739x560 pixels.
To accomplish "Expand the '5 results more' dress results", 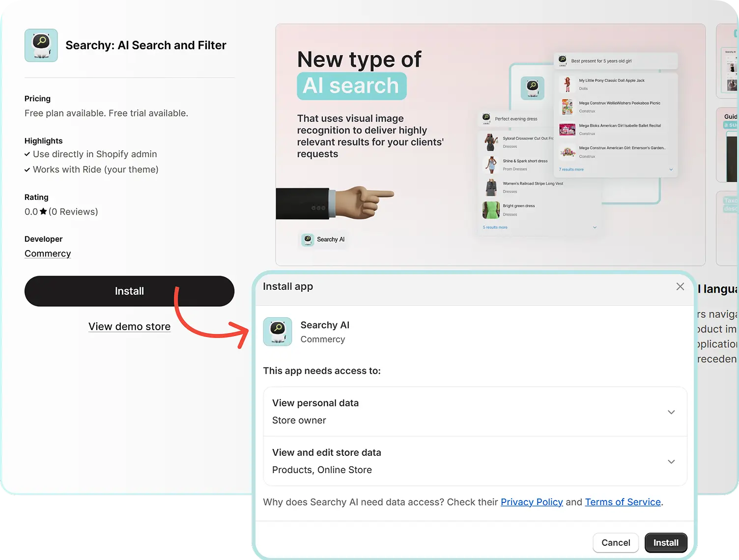I will [x=495, y=227].
